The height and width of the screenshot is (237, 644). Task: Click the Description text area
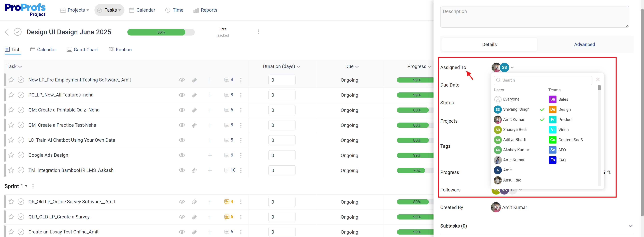pyautogui.click(x=535, y=17)
